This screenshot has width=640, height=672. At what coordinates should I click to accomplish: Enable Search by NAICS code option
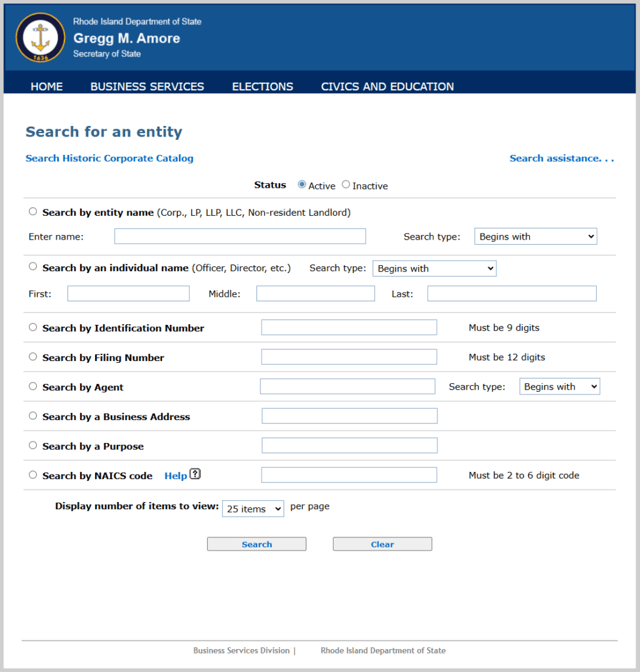tap(33, 475)
